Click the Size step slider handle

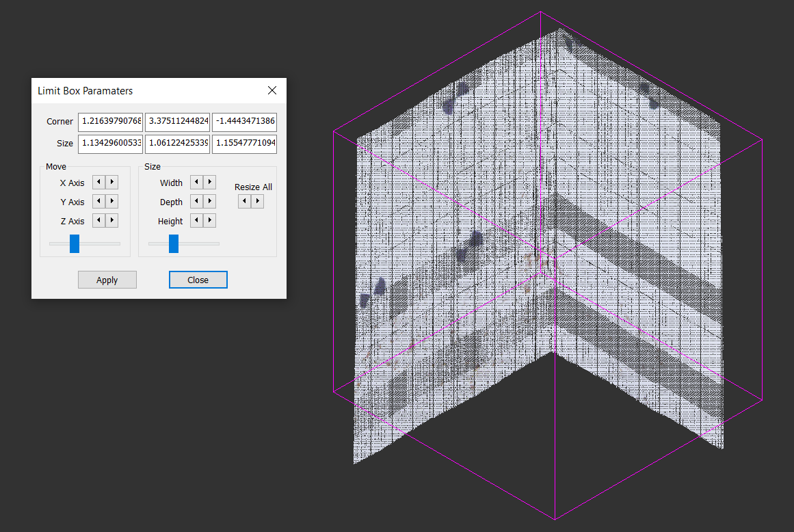coord(174,243)
